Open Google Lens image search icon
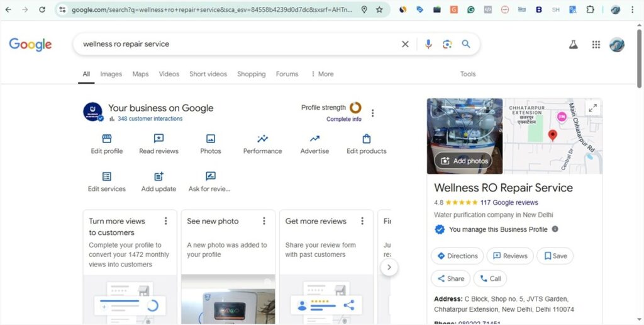This screenshot has height=325, width=644. [447, 44]
